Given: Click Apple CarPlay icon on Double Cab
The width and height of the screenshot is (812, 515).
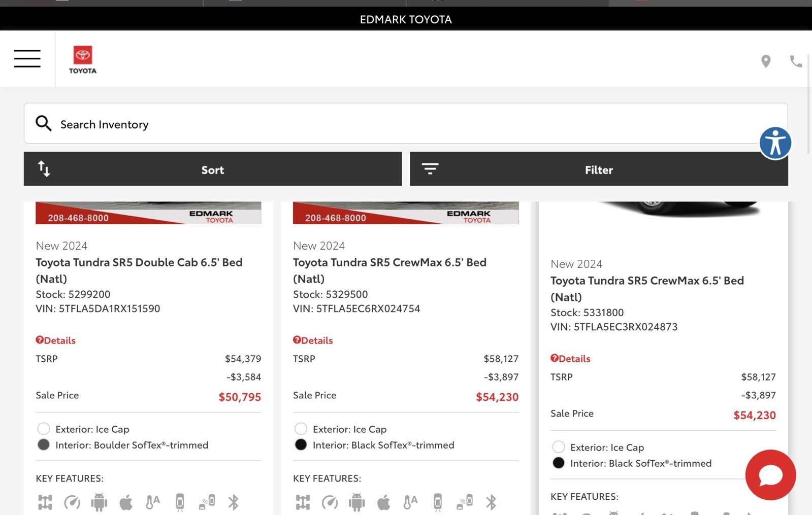Looking at the screenshot, I should pos(126,502).
